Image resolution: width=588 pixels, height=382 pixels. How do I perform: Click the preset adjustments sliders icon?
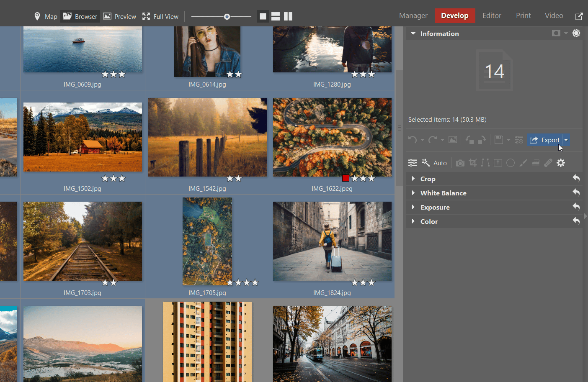[413, 163]
